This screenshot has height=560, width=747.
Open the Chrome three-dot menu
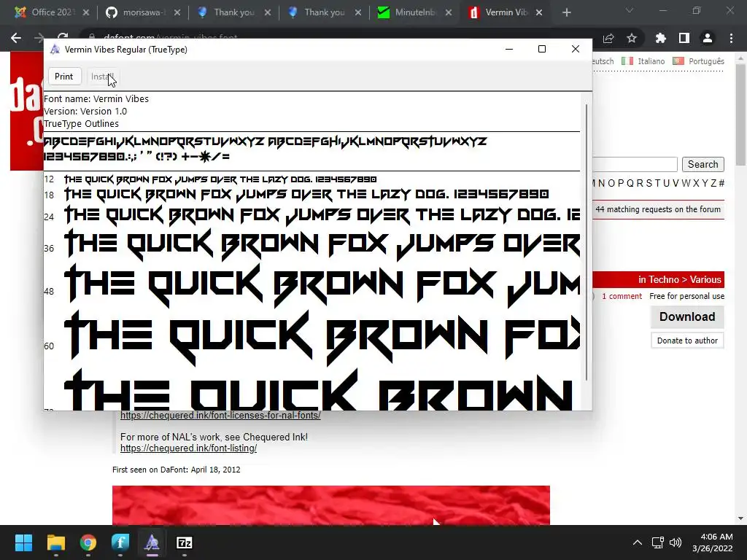[x=731, y=38]
